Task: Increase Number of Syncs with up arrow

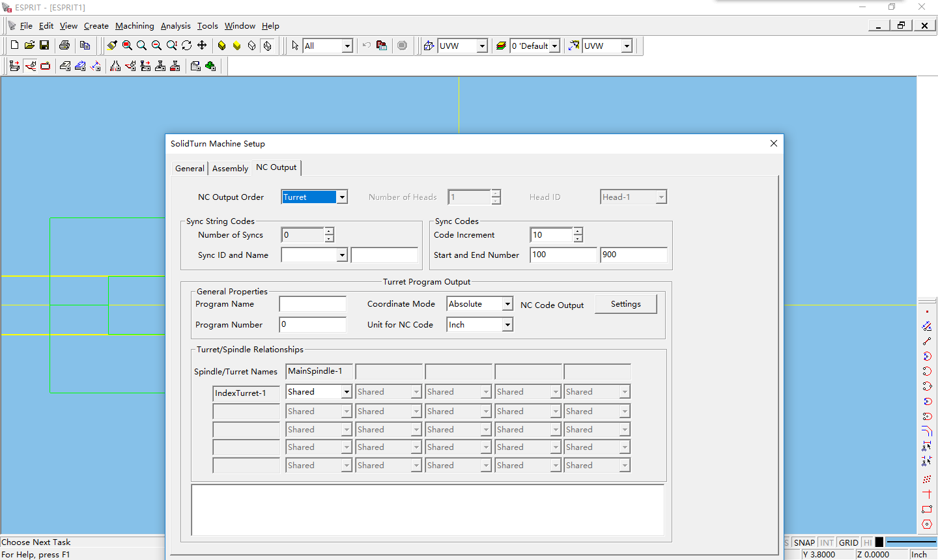Action: click(x=329, y=231)
